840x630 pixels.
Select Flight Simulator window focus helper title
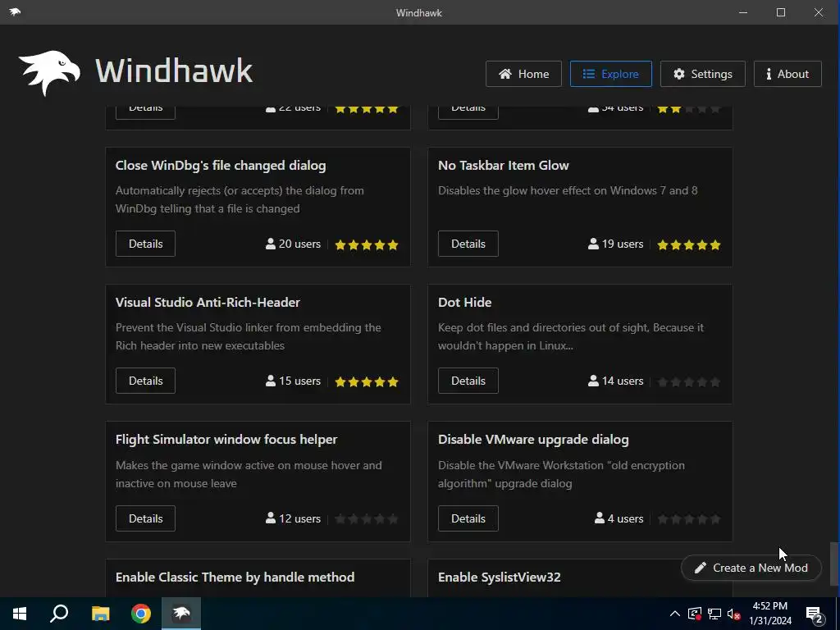pyautogui.click(x=226, y=440)
